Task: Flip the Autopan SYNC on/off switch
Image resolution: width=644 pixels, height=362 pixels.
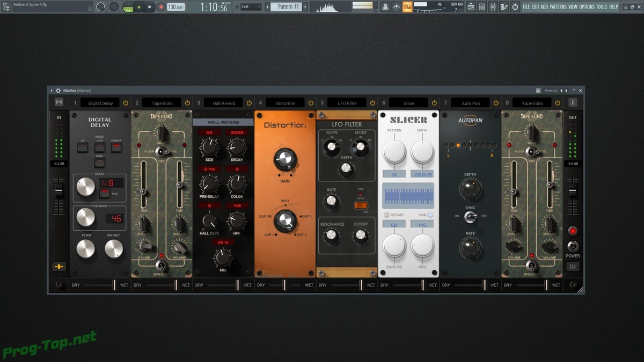Action: point(470,216)
